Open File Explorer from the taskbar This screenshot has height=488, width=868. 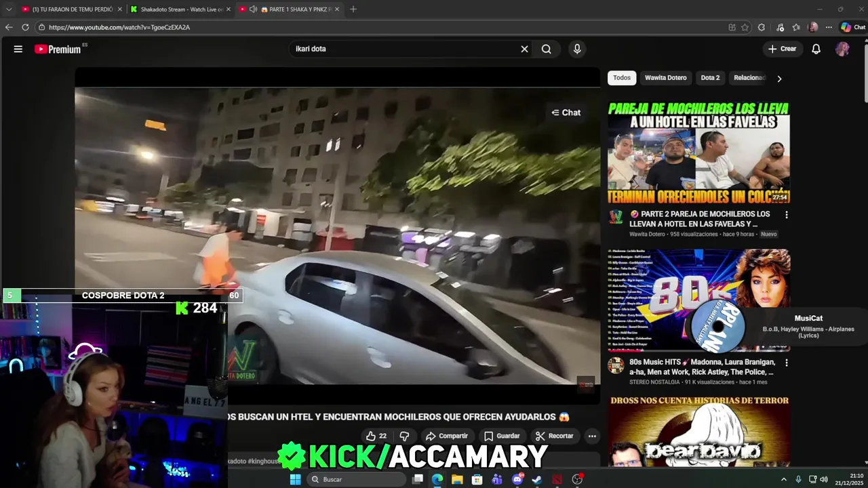(x=457, y=479)
